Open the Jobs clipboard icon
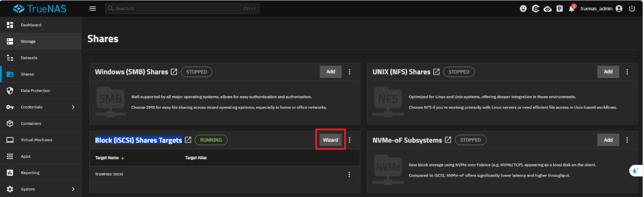 pyautogui.click(x=560, y=9)
